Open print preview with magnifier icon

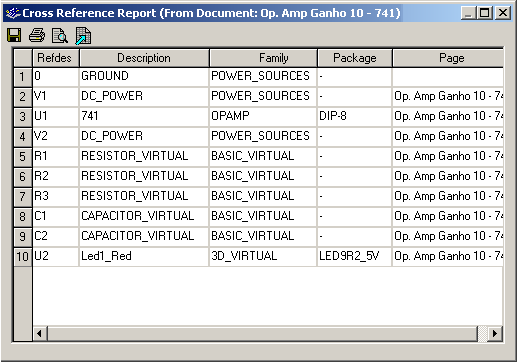pos(60,36)
